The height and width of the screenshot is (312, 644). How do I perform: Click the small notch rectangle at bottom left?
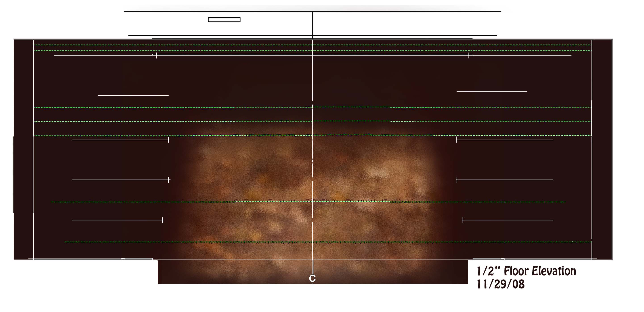click(137, 259)
